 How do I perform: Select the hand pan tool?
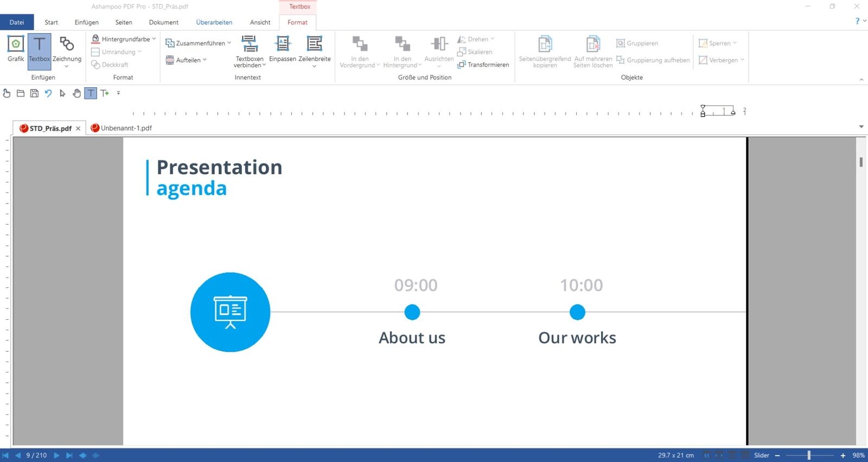[76, 93]
